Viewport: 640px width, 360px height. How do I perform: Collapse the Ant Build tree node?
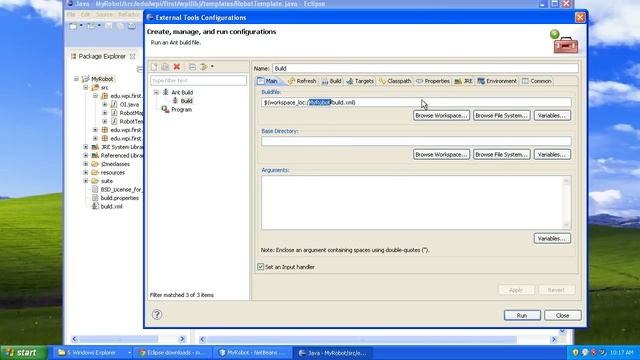[x=156, y=92]
